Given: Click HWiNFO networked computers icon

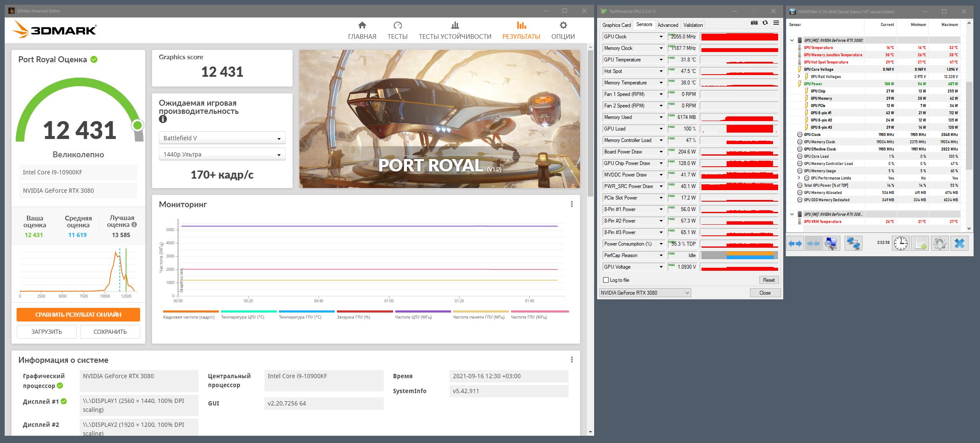Looking at the screenshot, I should (853, 243).
